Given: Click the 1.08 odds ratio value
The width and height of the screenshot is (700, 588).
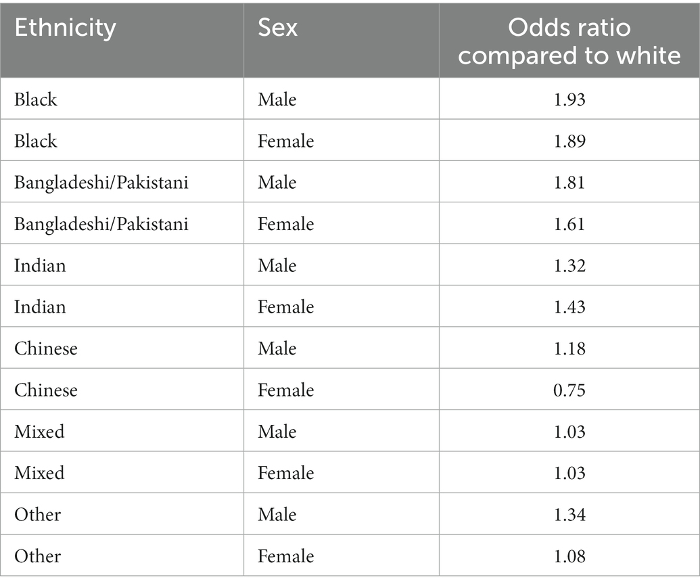Looking at the screenshot, I should tap(569, 556).
